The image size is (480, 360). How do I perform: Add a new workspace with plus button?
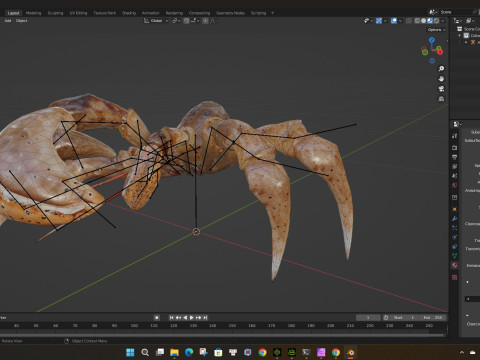click(x=273, y=13)
